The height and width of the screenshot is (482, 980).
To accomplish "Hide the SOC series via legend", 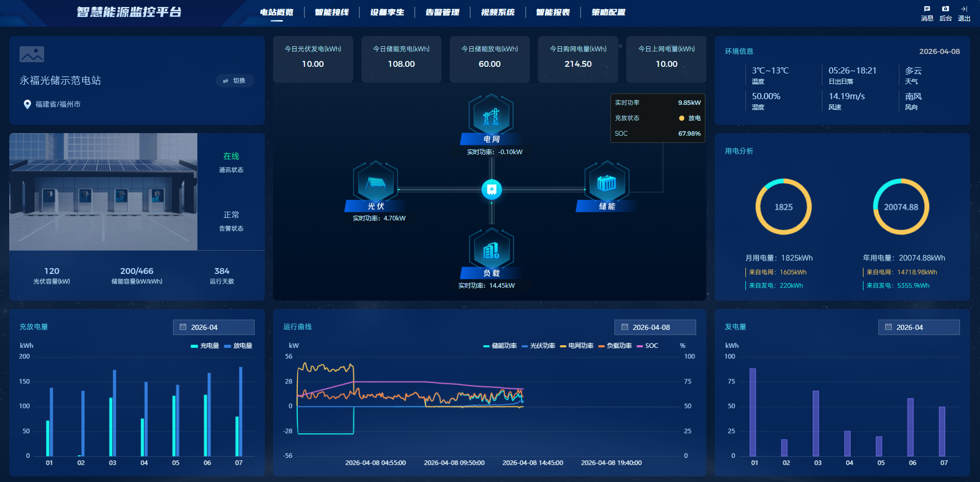I will pyautogui.click(x=647, y=346).
